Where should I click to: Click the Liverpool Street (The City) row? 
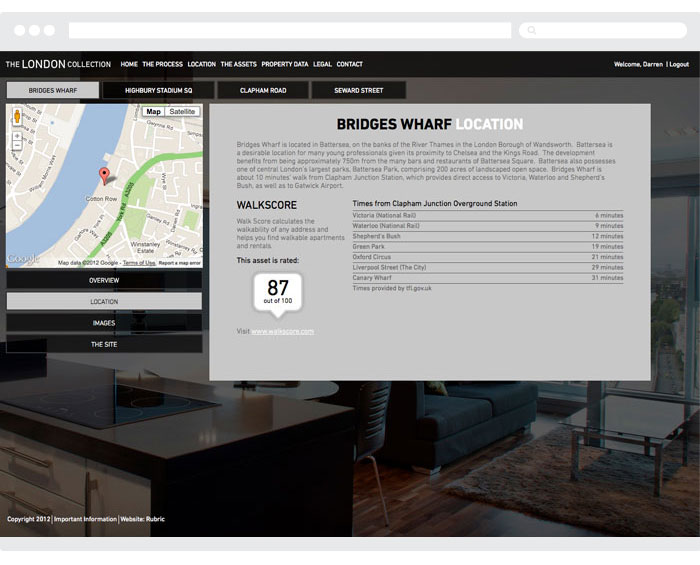point(488,267)
